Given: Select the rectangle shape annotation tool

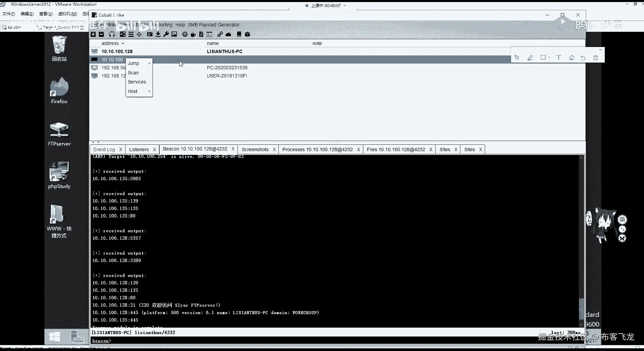Looking at the screenshot, I should click(543, 57).
